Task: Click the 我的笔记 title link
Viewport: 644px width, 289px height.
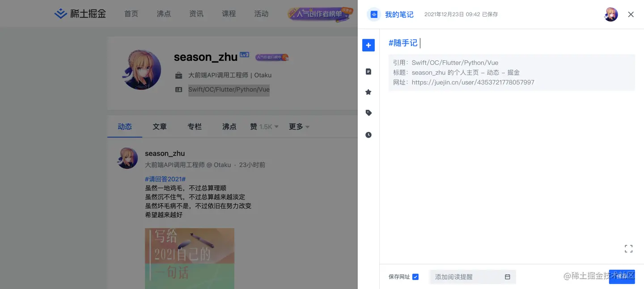Action: (399, 15)
